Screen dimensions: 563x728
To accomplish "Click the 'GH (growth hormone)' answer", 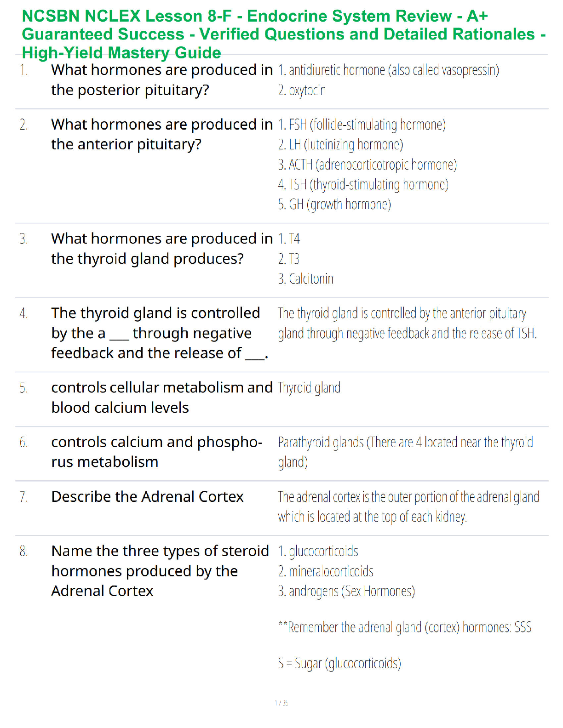I will 334,205.
